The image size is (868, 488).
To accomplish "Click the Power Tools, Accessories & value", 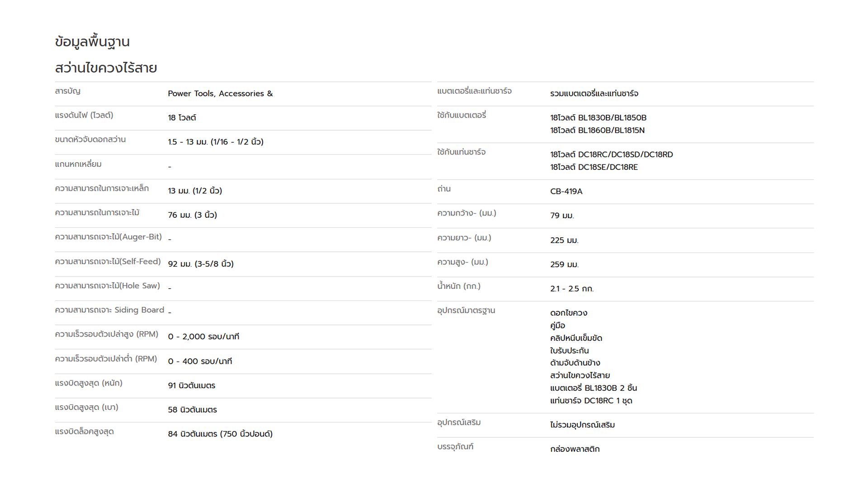I will pos(220,94).
